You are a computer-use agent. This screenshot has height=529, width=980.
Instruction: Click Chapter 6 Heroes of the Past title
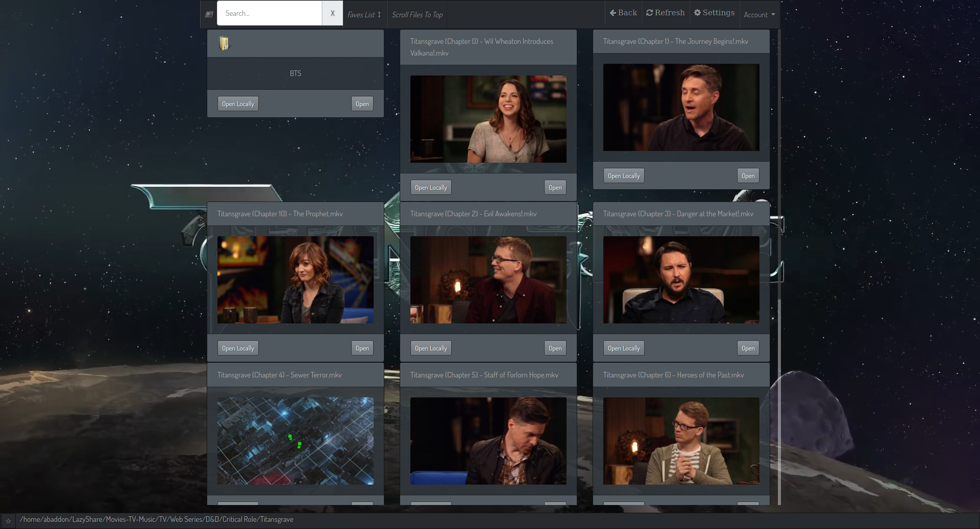[674, 375]
